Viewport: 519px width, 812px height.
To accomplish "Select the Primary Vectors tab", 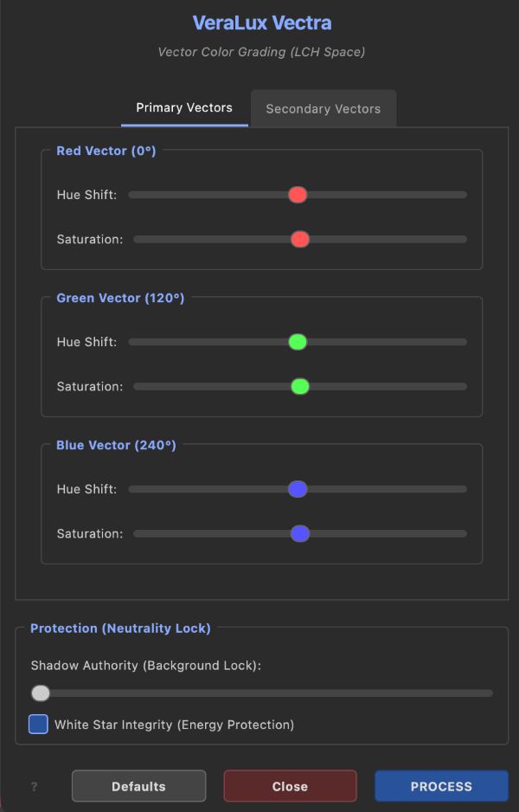I will (x=184, y=108).
